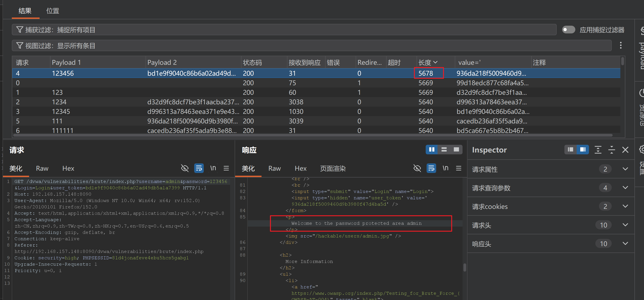This screenshot has width=644, height=300.
Task: Click the length value 5678
Action: pyautogui.click(x=426, y=73)
